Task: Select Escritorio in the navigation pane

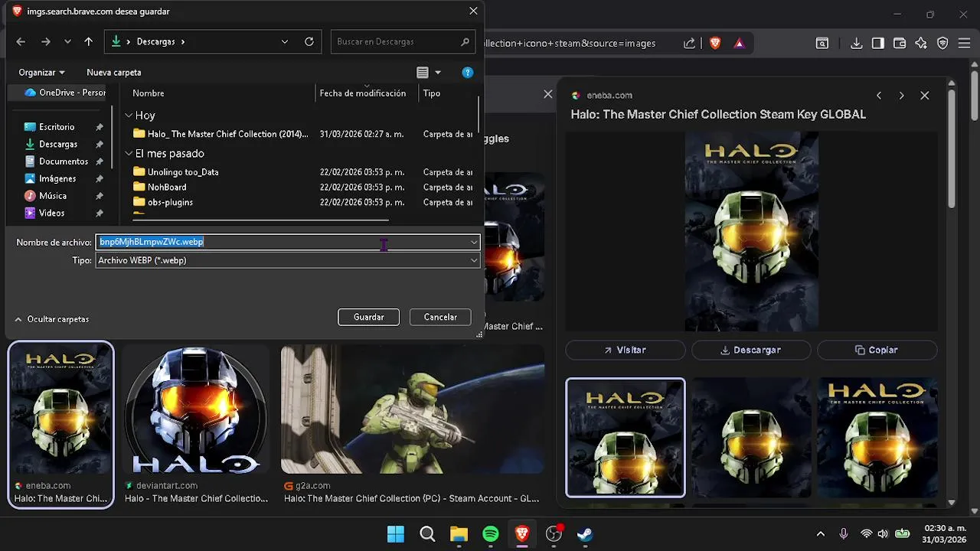Action: [57, 127]
